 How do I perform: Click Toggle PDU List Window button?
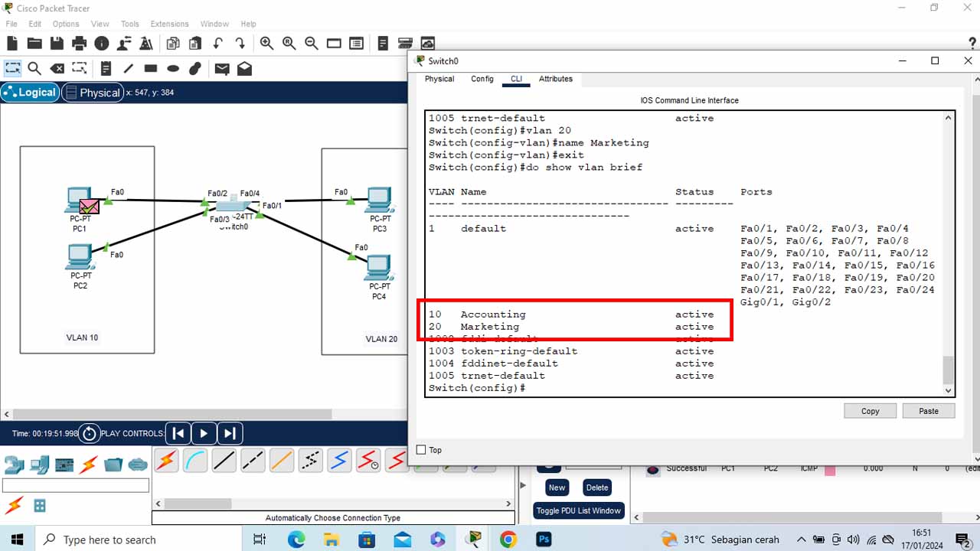coord(579,510)
